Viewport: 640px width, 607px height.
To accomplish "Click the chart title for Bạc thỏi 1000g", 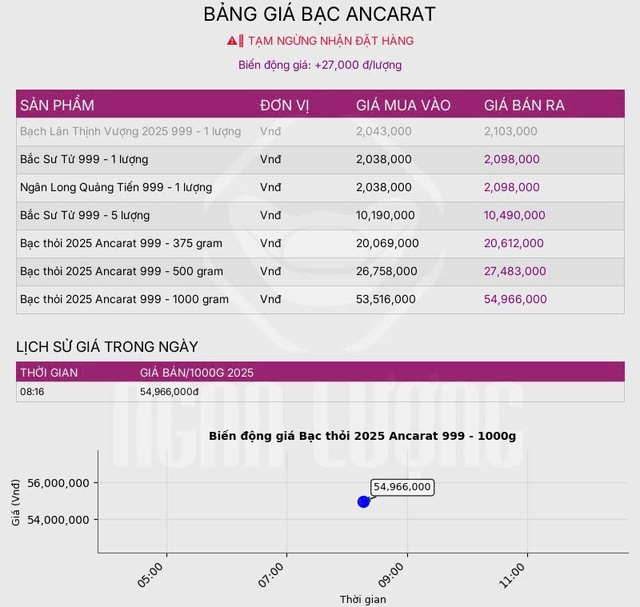I will 362,436.
